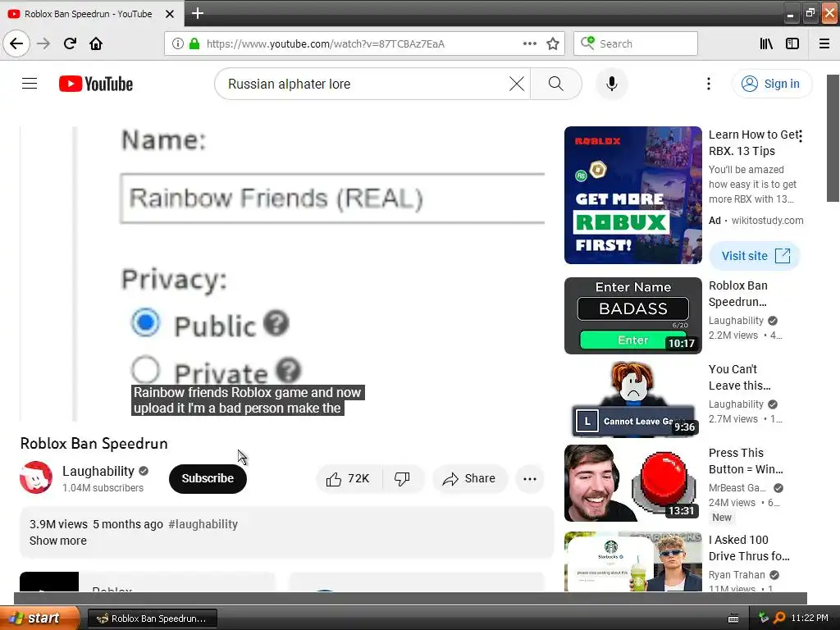
Task: Click the Firefox search bar
Action: coord(636,43)
